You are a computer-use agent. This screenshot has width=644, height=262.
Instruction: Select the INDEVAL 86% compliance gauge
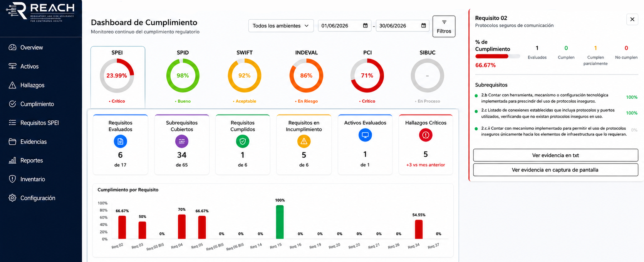[306, 76]
